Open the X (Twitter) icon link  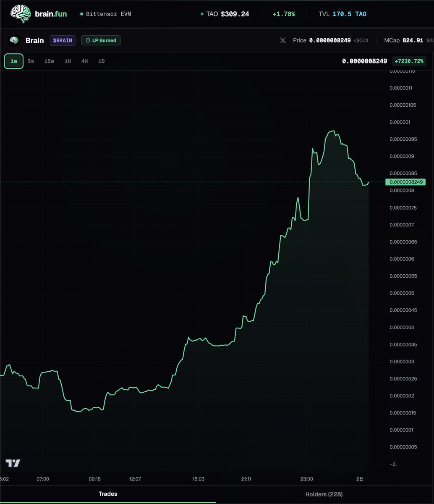pyautogui.click(x=283, y=41)
